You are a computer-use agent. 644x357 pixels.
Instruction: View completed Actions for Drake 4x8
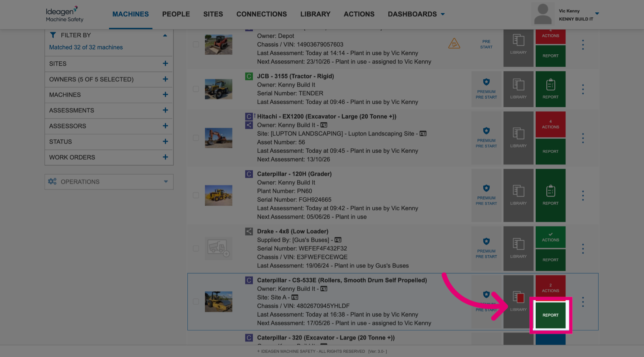click(550, 237)
